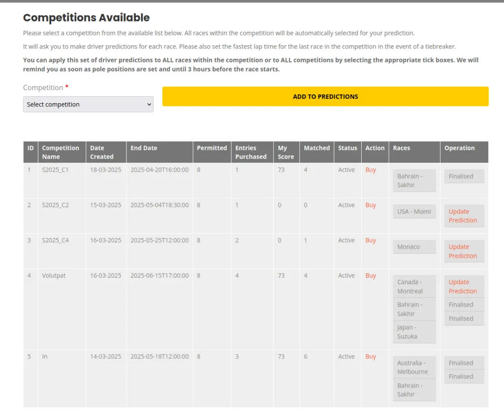Viewport: 504px width, 420px height.
Task: Click the Competition Name column header
Action: (x=61, y=152)
